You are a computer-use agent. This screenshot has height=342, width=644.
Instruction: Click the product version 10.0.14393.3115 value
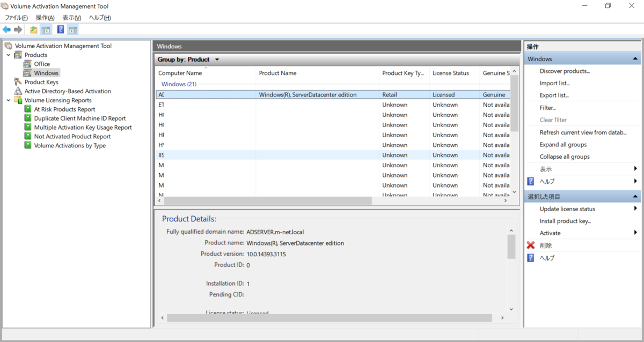pyautogui.click(x=266, y=254)
